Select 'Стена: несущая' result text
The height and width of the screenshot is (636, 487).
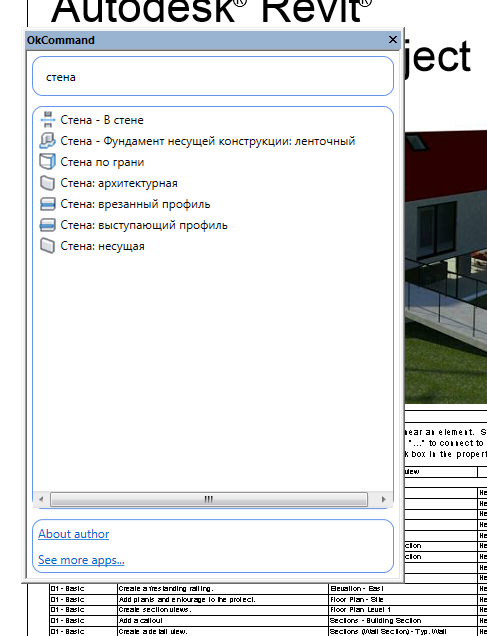click(102, 247)
